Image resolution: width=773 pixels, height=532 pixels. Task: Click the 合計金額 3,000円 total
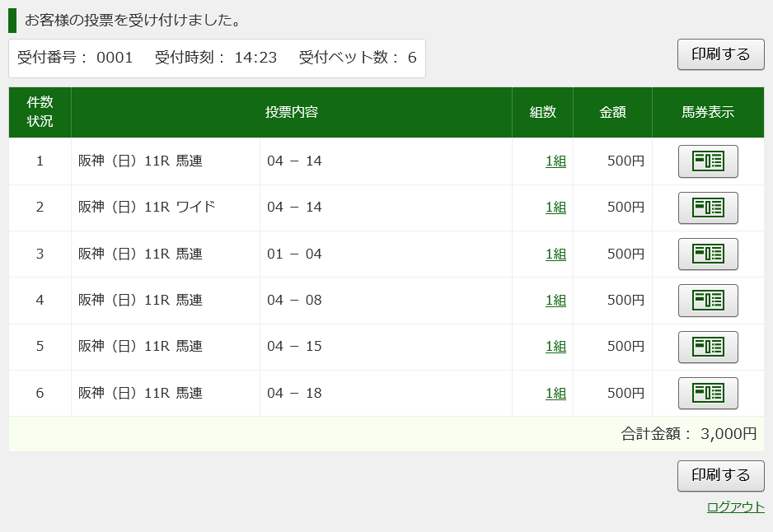click(x=688, y=434)
